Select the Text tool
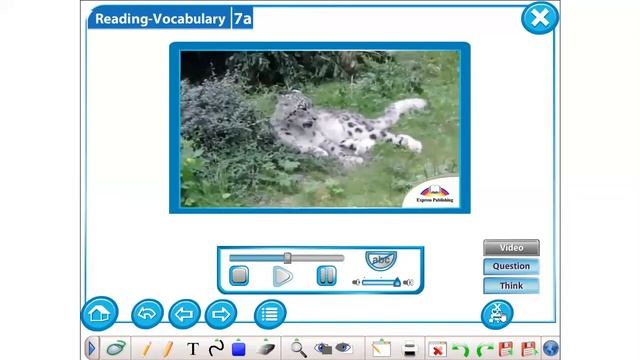The height and width of the screenshot is (360, 640). coord(193,349)
